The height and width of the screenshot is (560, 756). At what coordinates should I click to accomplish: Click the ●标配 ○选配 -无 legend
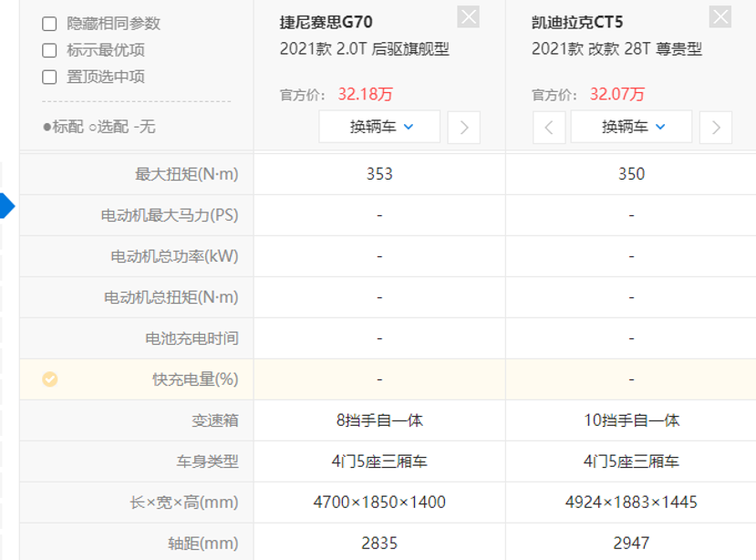coord(98,127)
